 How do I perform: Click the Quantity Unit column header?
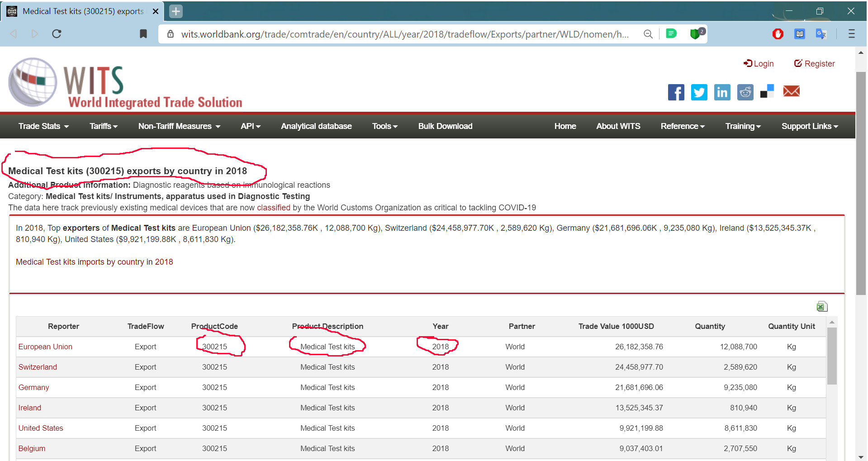pyautogui.click(x=791, y=326)
